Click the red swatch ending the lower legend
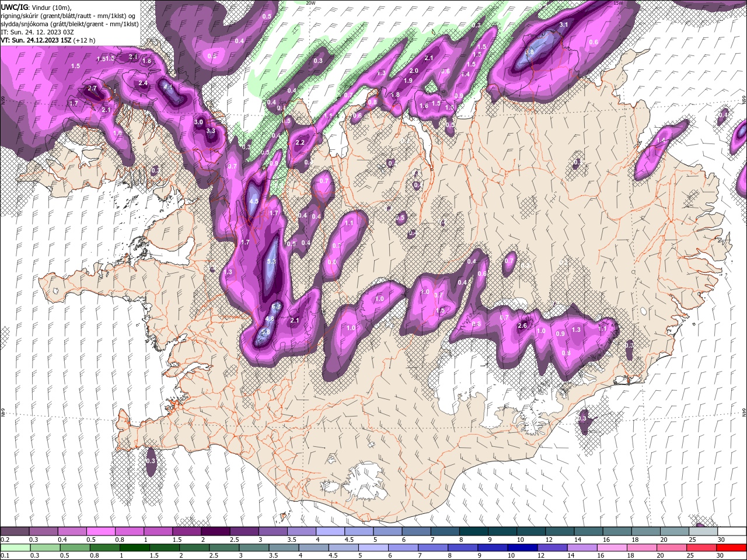Screen dimensions: 747x560 click(732, 548)
